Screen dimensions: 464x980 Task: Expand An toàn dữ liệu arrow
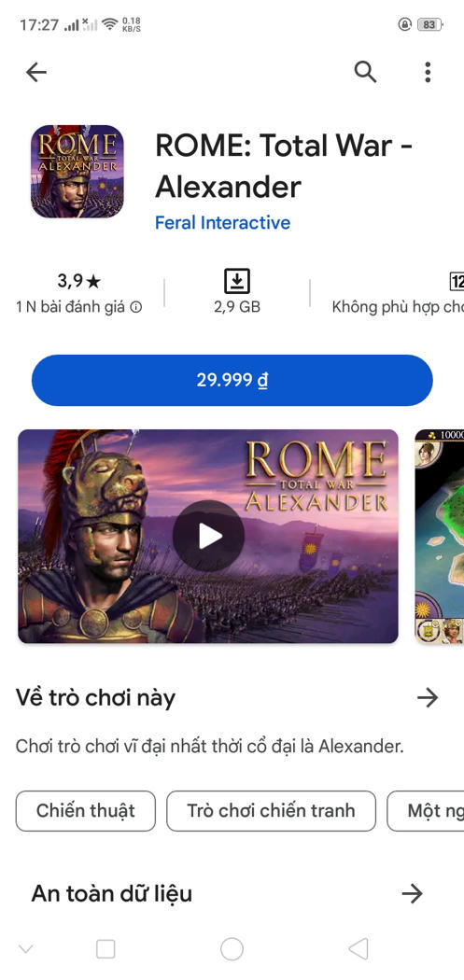click(x=412, y=894)
